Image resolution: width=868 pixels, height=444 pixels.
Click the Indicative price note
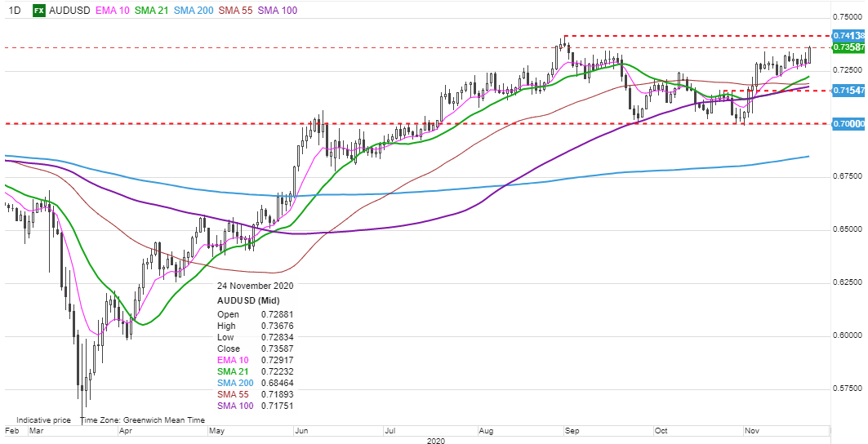(x=43, y=420)
